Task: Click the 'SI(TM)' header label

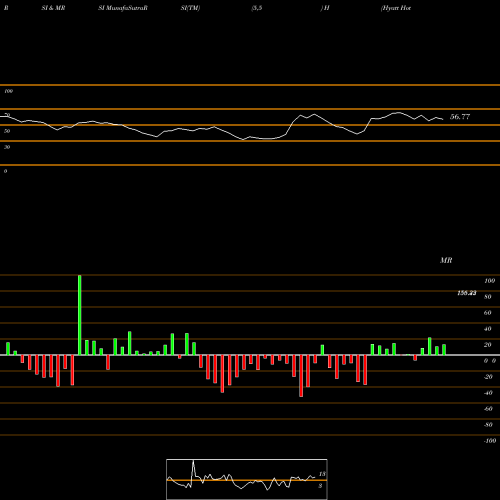Action: coord(190,8)
